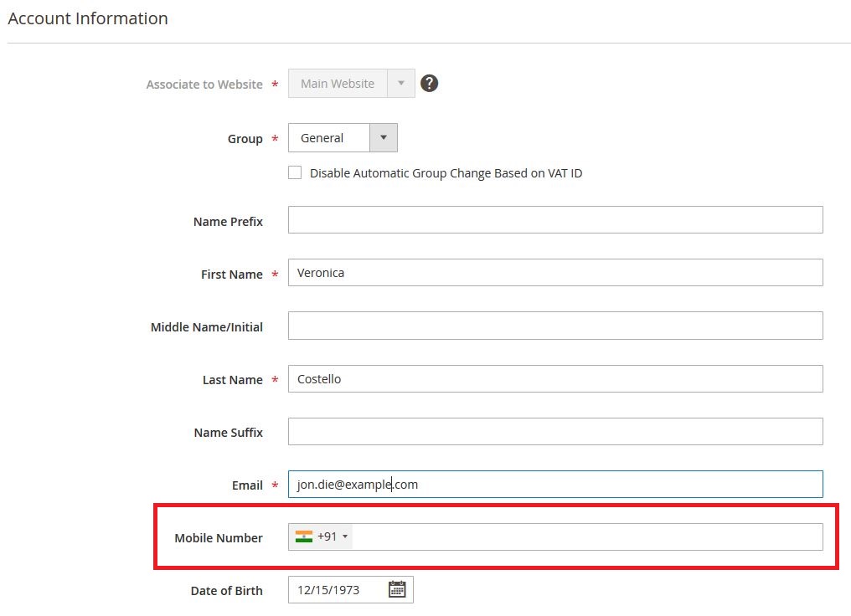This screenshot has height=616, width=851.
Task: Click the Date of Birth label
Action: 226,591
